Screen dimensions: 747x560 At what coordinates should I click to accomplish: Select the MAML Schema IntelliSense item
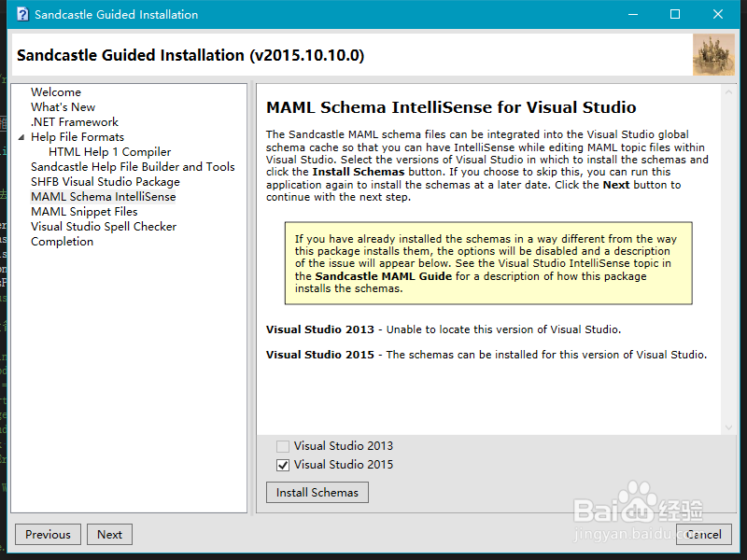pyautogui.click(x=103, y=197)
